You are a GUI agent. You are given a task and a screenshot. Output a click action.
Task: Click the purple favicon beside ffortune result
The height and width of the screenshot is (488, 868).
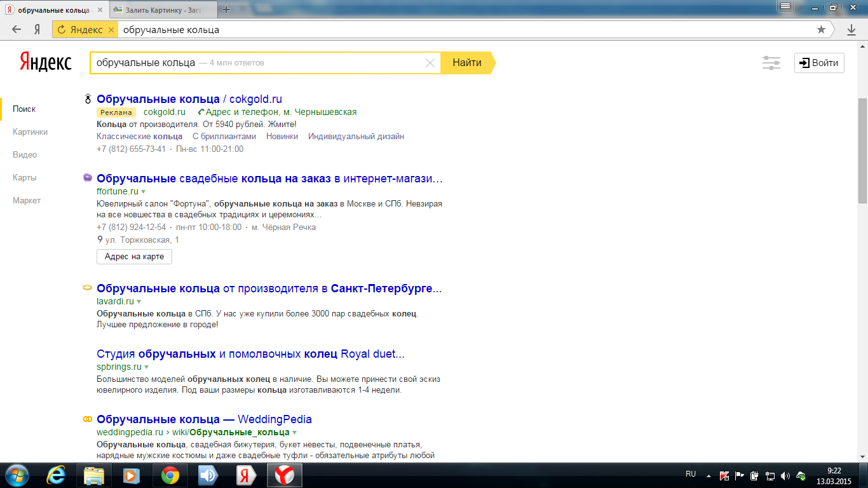coord(88,178)
